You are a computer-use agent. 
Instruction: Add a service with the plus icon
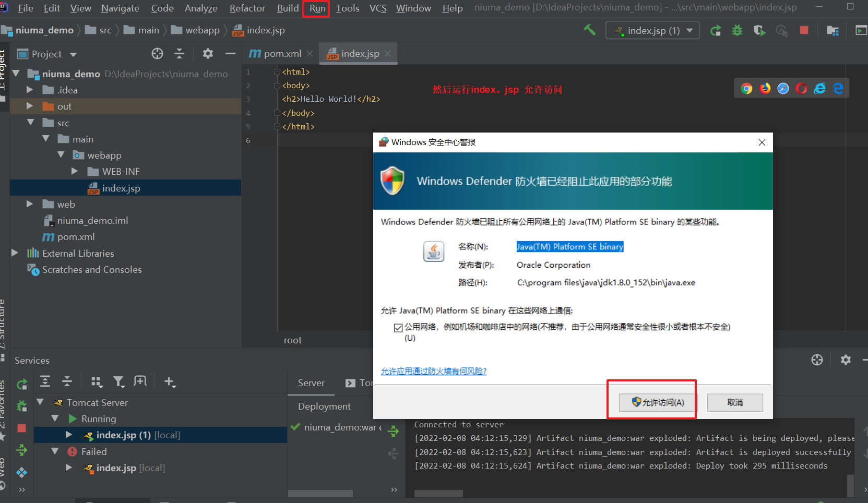coord(170,382)
